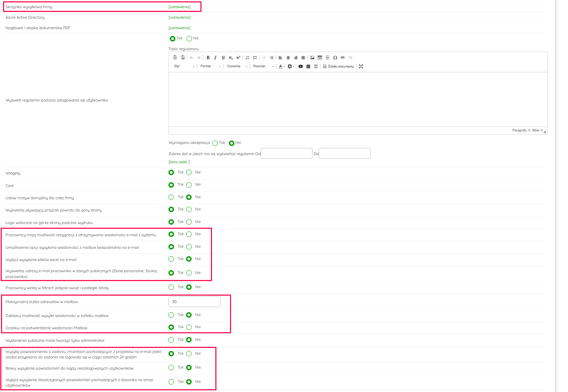Expand the Czcionka font dropdown

pyautogui.click(x=237, y=67)
